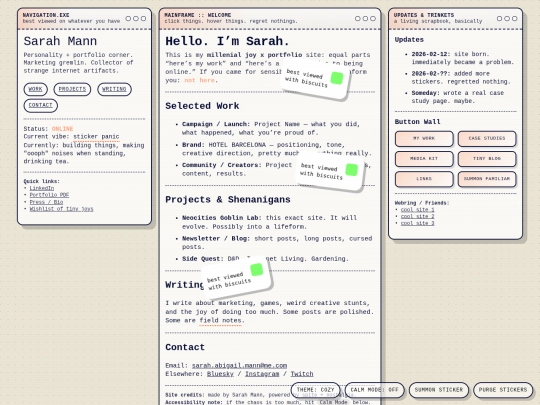
Task: Toggle Calm Mode off button
Action: coord(374,390)
